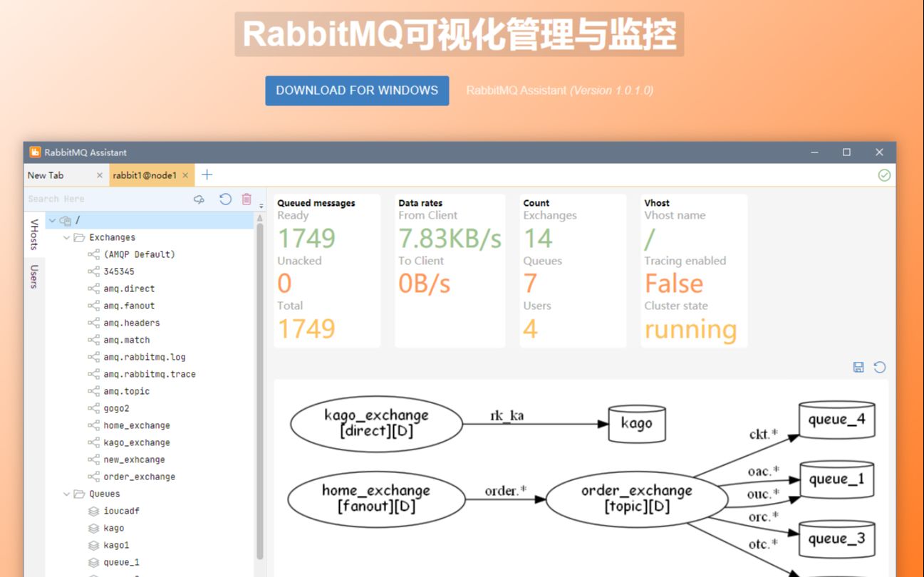Screen dimensions: 924x577
Task: Open the toolbar overflow arrow beside trash icon
Action: [261, 205]
